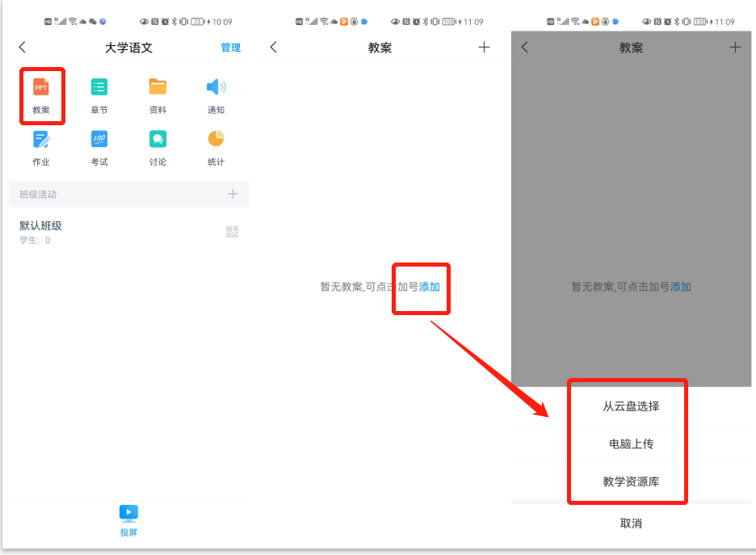Click the 管理 link
This screenshot has width=756, height=555.
(x=230, y=48)
